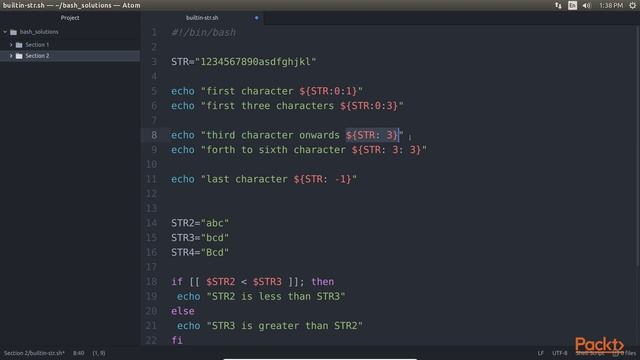Open the keyboard input language indicator
This screenshot has width=640, height=360.
[x=572, y=5]
